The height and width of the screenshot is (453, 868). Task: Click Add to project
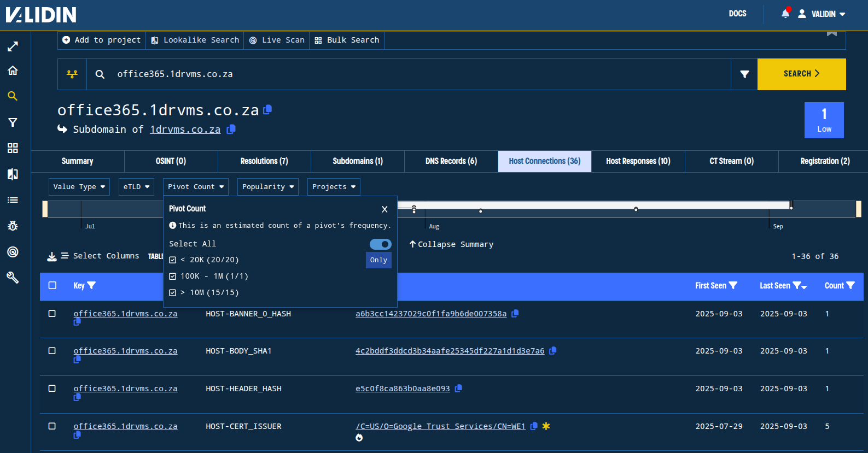pos(102,40)
